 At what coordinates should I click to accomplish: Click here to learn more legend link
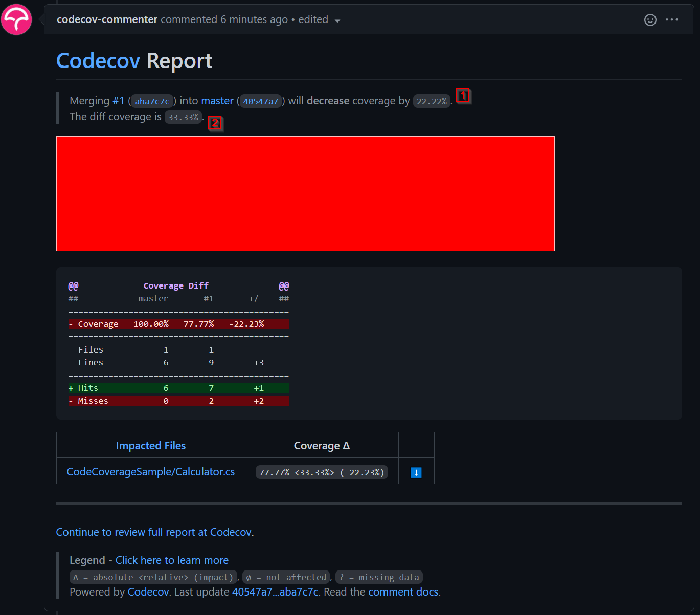(x=172, y=560)
